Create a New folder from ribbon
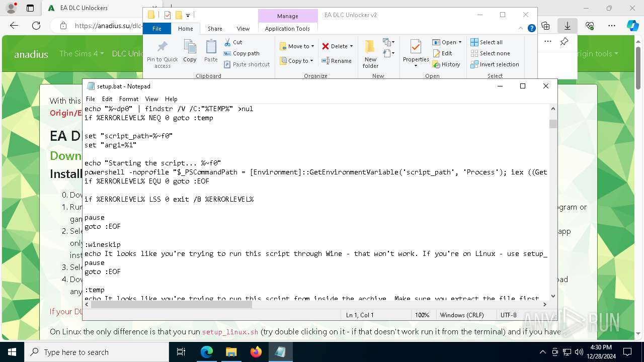Image resolution: width=644 pixels, height=362 pixels. (370, 54)
